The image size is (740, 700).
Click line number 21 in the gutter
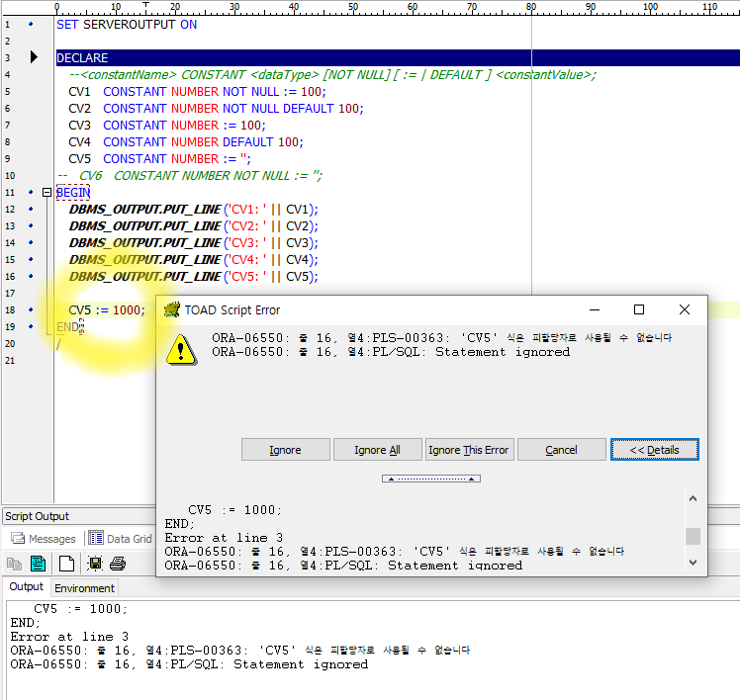click(x=10, y=360)
